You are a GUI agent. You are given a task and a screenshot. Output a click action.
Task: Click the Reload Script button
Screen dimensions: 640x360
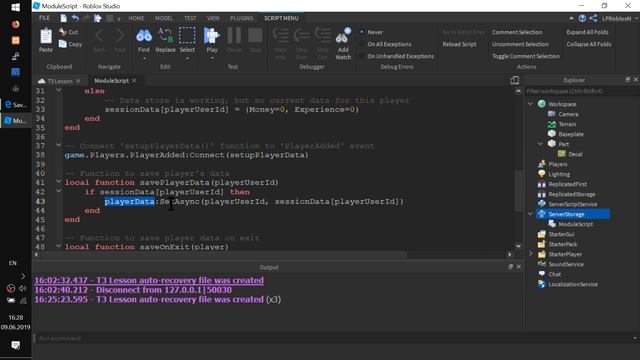(459, 44)
